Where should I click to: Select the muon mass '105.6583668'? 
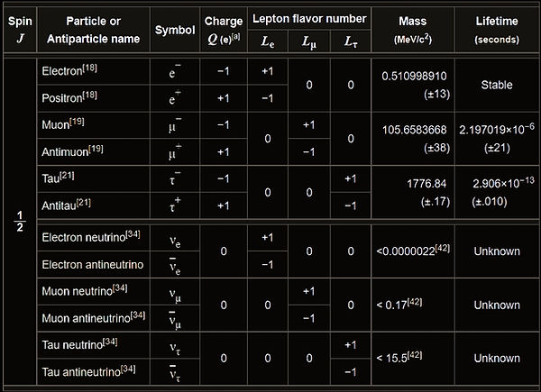click(x=414, y=130)
